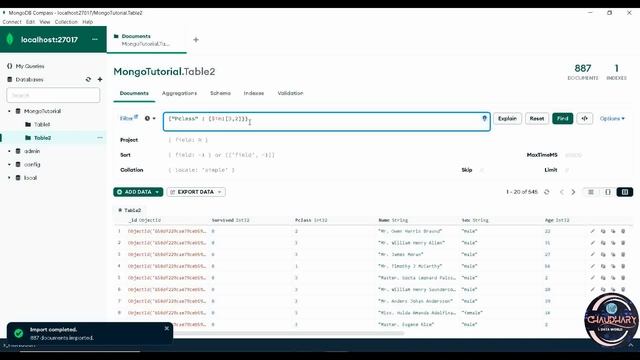Switch to the Schema tab
The height and width of the screenshot is (360, 640).
[220, 93]
